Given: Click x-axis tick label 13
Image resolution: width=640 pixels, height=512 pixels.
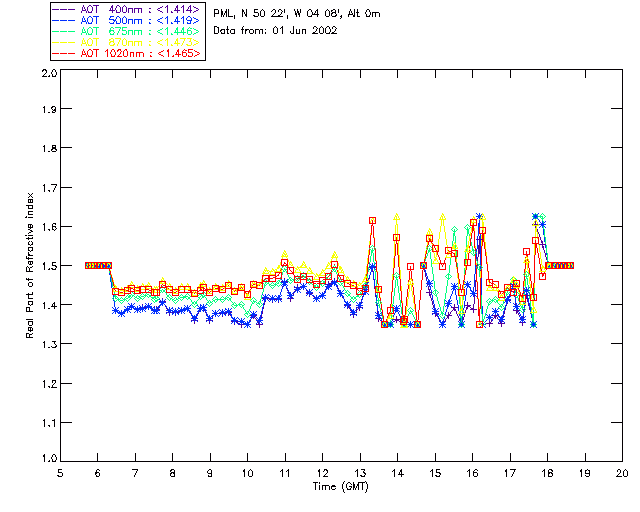Looking at the screenshot, I should tap(360, 473).
